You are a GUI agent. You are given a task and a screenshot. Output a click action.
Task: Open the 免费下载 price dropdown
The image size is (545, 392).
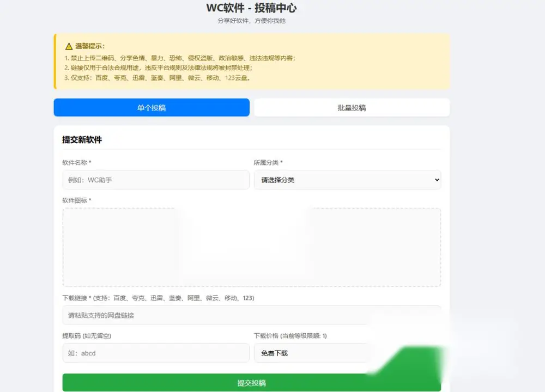coord(348,353)
